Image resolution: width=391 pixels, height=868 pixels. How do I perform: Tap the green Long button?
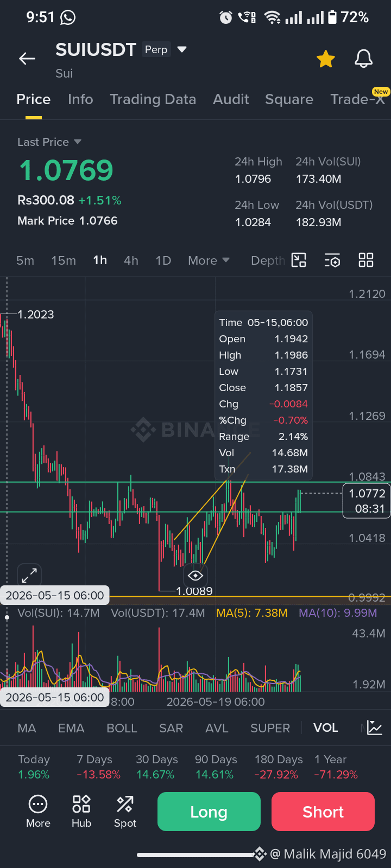coord(209,812)
